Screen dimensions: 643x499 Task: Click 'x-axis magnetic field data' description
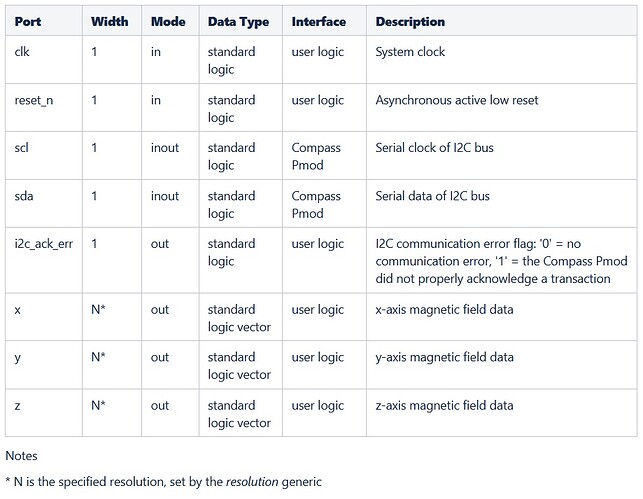pyautogui.click(x=444, y=310)
